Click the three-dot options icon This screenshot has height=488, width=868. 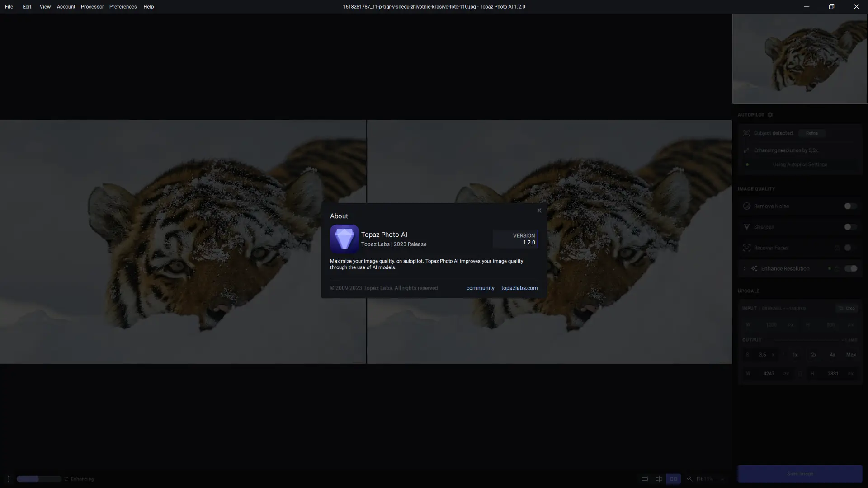pos(9,479)
